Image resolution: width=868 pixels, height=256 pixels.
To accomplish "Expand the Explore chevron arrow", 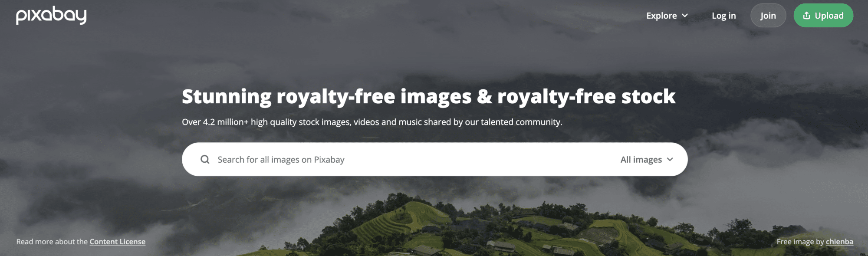I will click(x=685, y=16).
